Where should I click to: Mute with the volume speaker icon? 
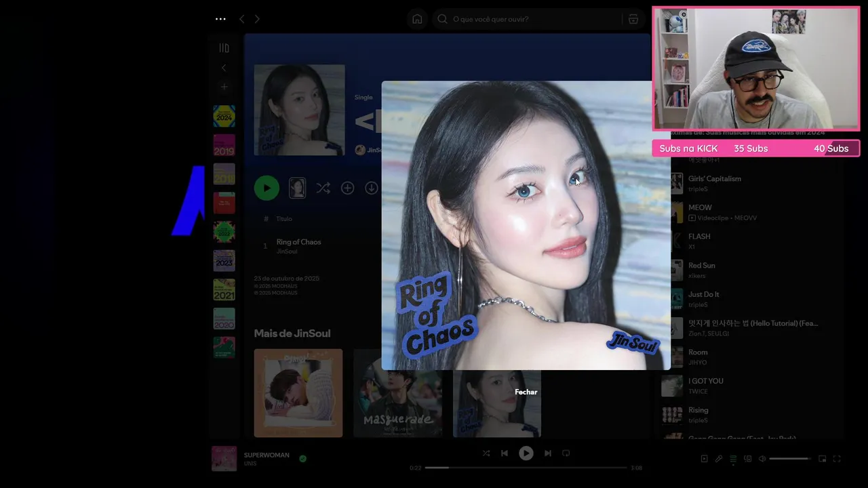(x=762, y=459)
